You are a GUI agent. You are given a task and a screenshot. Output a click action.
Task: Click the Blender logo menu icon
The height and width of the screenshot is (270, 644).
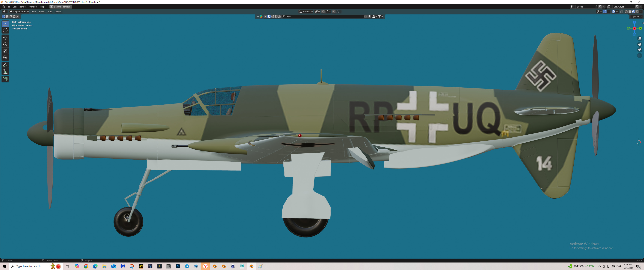(x=3, y=7)
